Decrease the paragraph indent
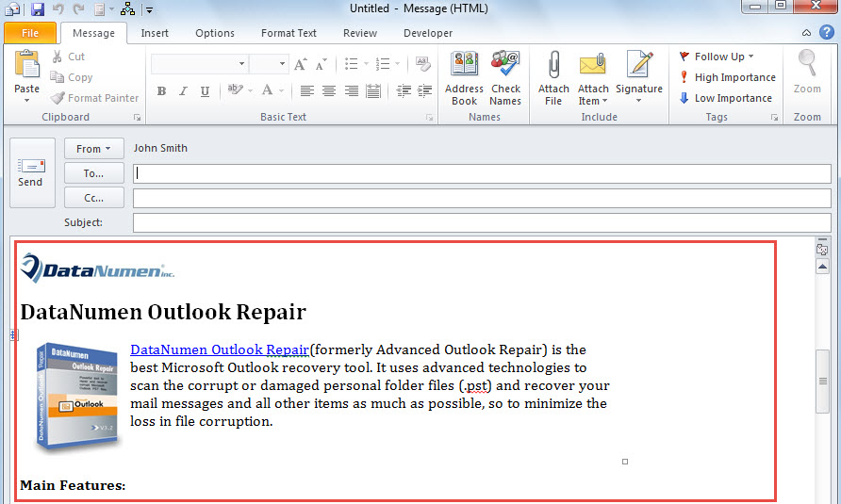 [404, 90]
